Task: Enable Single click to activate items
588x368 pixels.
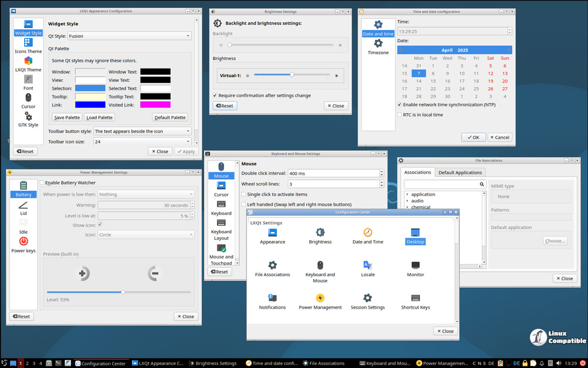Action: pos(244,194)
